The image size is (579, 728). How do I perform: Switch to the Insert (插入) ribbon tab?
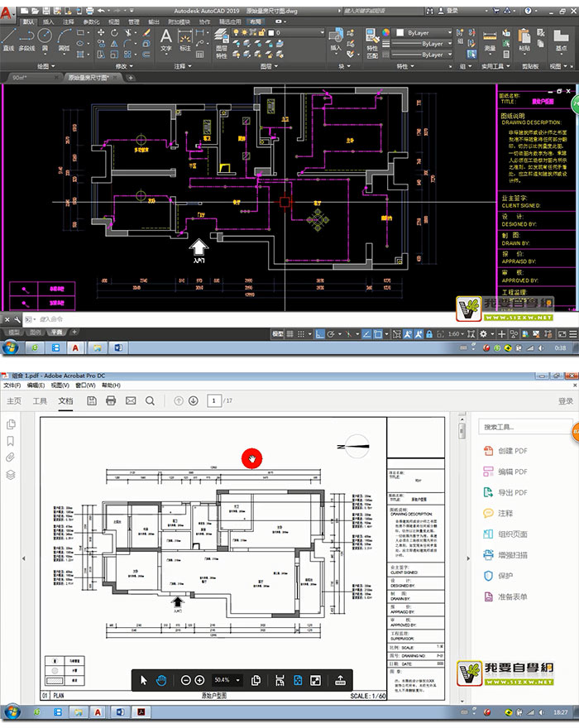click(48, 22)
